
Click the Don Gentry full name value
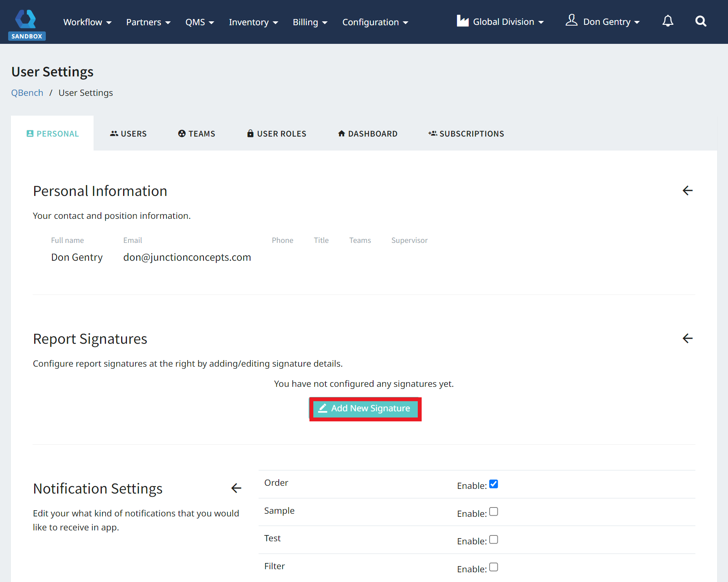(x=77, y=257)
